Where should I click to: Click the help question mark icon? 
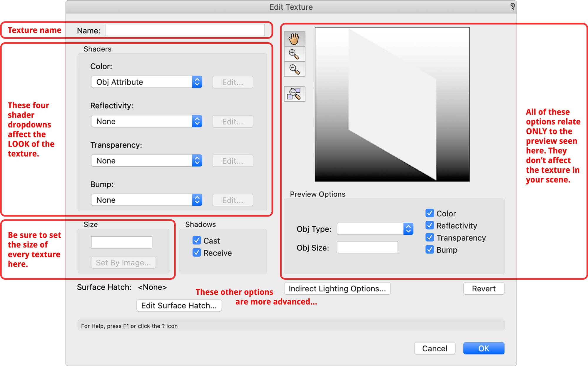pos(512,7)
